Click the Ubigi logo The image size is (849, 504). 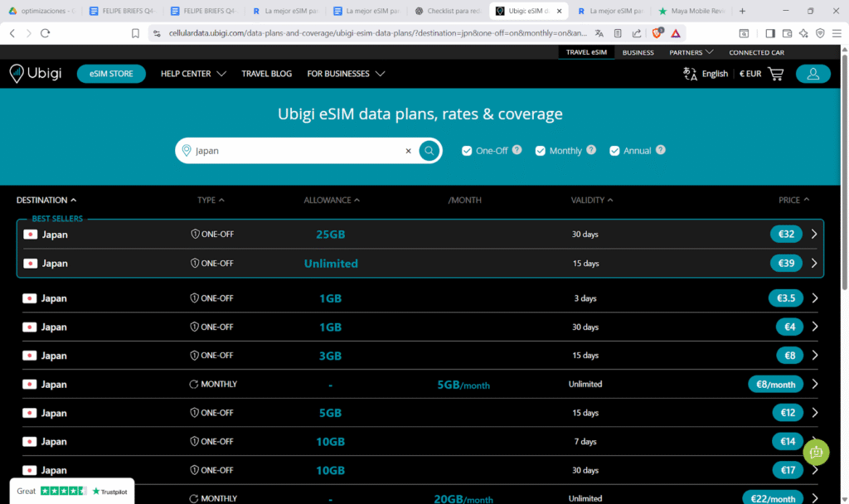(x=37, y=74)
